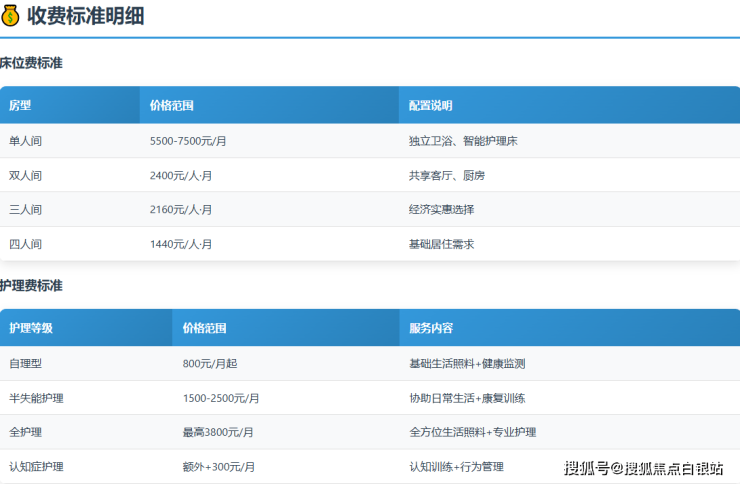The width and height of the screenshot is (740, 484).
Task: Click the 认知症护理 row label
Action: (x=36, y=466)
